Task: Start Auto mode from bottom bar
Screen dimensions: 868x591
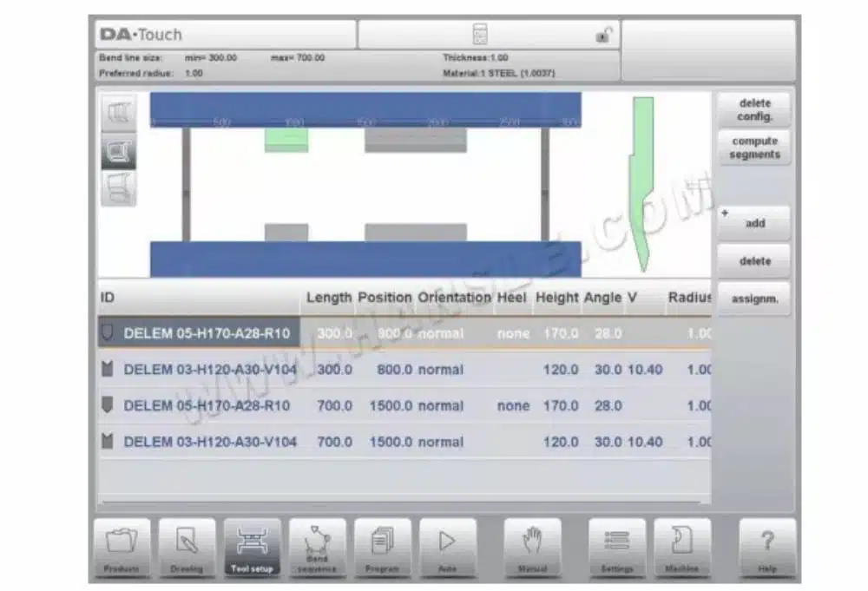Action: pyautogui.click(x=447, y=547)
